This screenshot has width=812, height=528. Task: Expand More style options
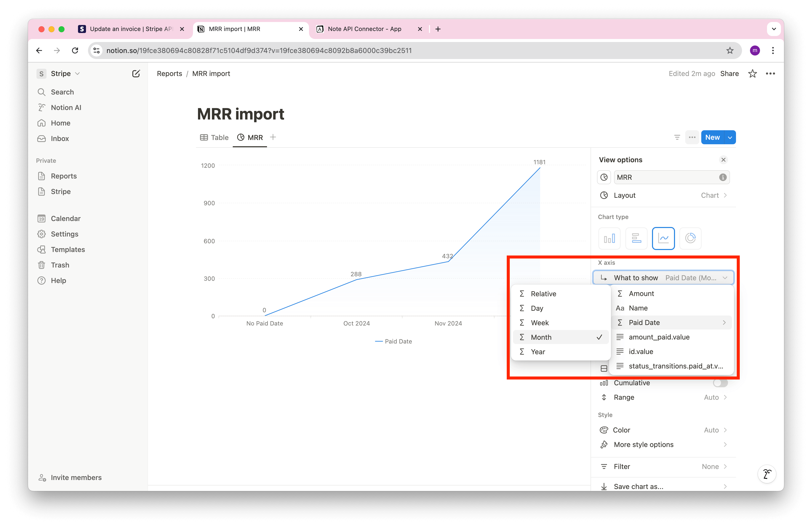[x=663, y=445]
